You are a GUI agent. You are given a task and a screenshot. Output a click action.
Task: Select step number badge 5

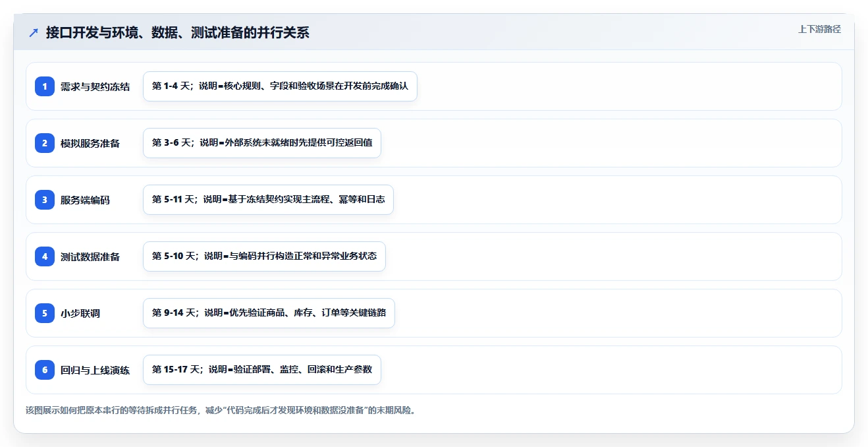click(45, 313)
